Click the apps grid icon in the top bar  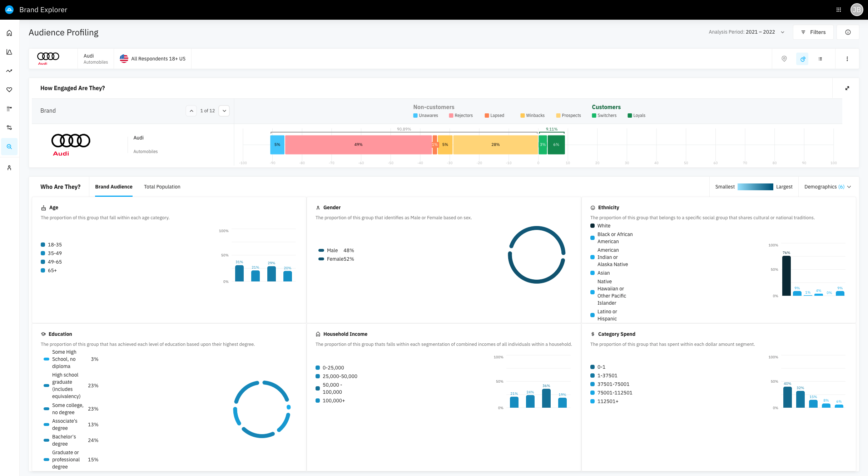(x=839, y=10)
